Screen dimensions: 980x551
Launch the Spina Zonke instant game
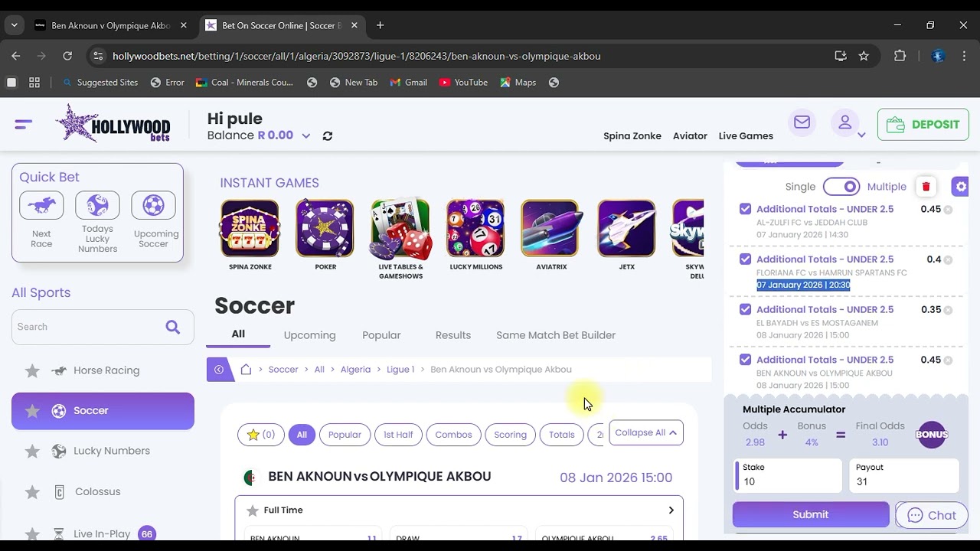click(250, 229)
